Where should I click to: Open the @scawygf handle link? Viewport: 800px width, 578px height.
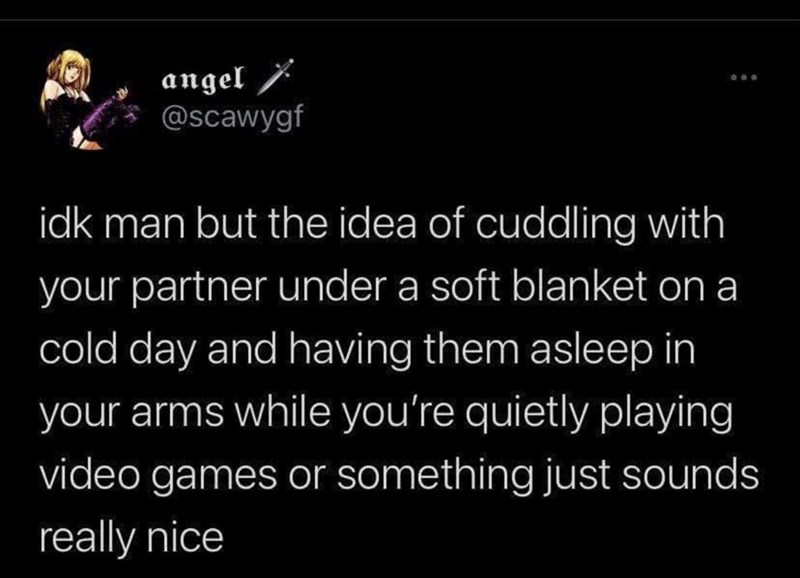(x=232, y=118)
